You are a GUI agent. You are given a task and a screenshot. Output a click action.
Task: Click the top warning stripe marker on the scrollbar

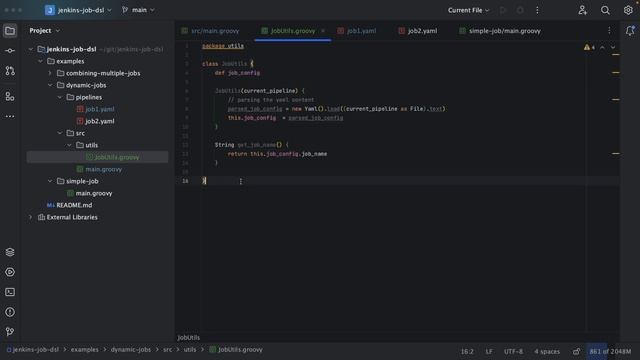(616, 54)
